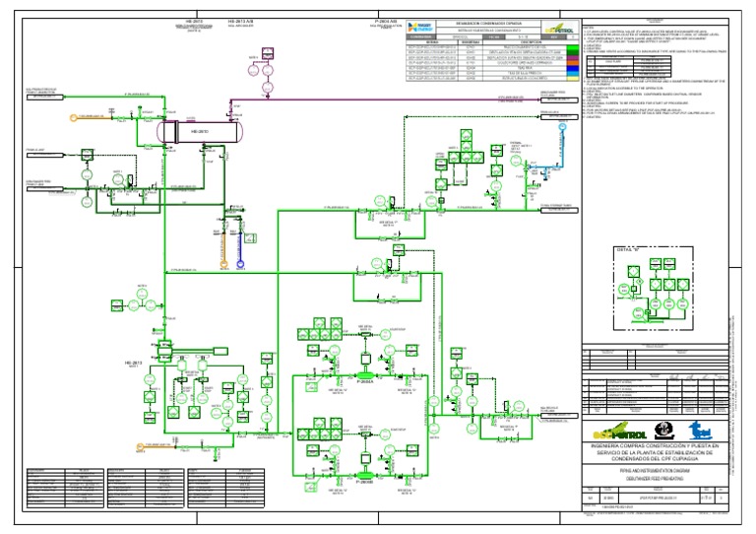Screen dimensions: 756x534
Task: Click the "P-2604A" pump label text
Action: tap(365, 382)
